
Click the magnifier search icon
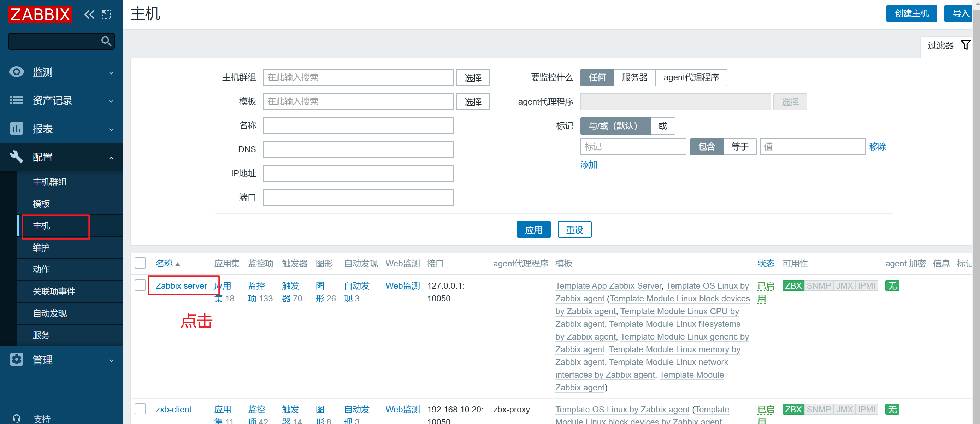point(106,41)
